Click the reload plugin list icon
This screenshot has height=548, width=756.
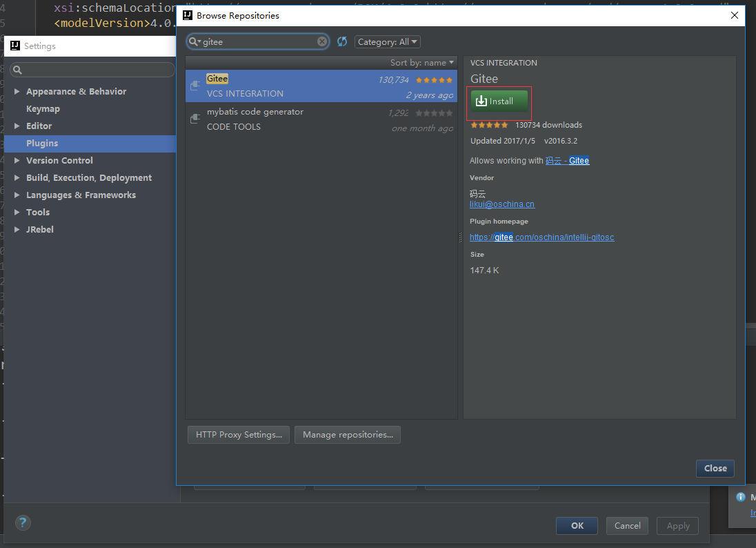(342, 41)
